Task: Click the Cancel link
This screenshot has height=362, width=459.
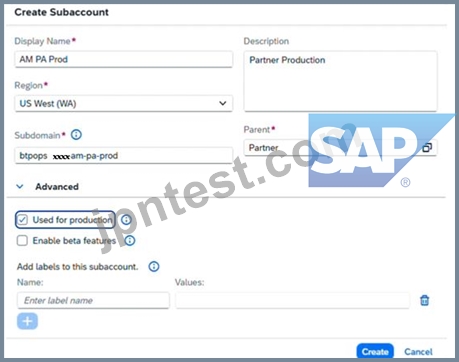Action: tap(418, 352)
